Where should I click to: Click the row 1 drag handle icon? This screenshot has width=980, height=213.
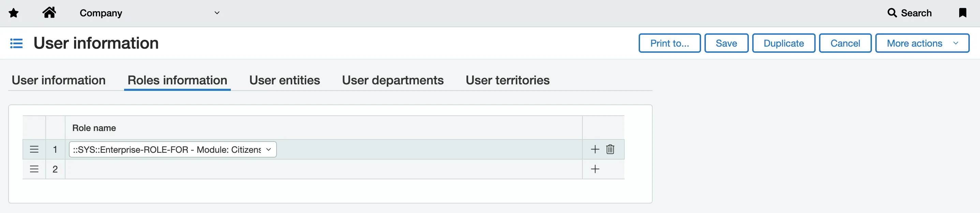pyautogui.click(x=34, y=150)
